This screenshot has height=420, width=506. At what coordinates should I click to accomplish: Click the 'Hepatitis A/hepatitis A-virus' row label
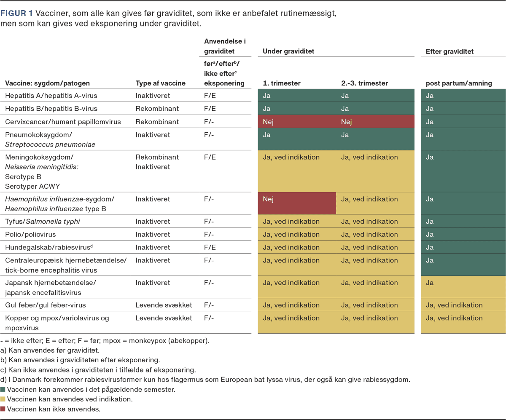(51, 96)
